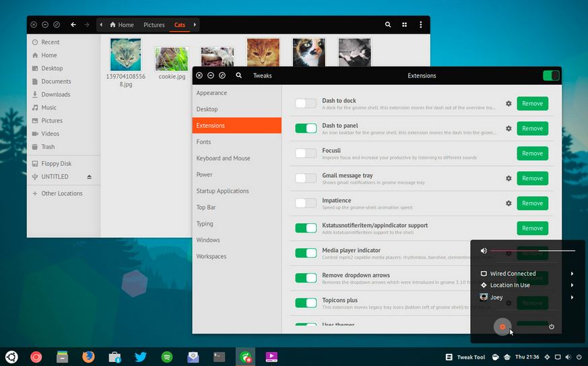
Task: Switch view mode with grid icon in Files
Action: [404, 25]
